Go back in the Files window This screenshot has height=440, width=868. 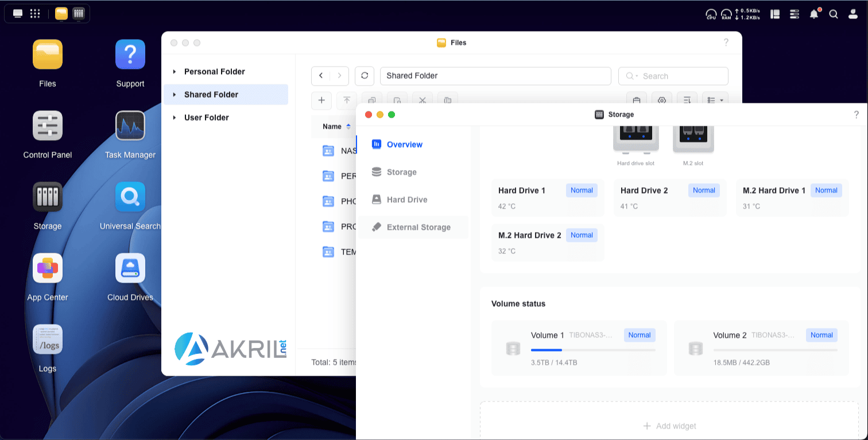[321, 76]
